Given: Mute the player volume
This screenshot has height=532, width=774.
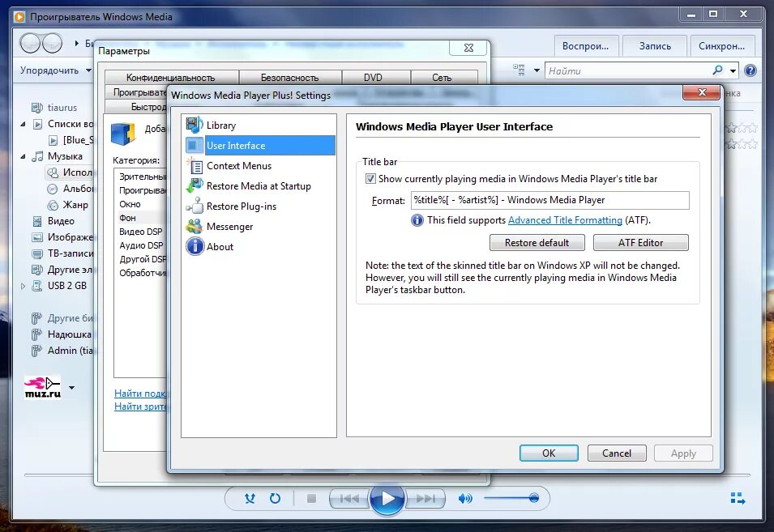Looking at the screenshot, I should point(464,499).
